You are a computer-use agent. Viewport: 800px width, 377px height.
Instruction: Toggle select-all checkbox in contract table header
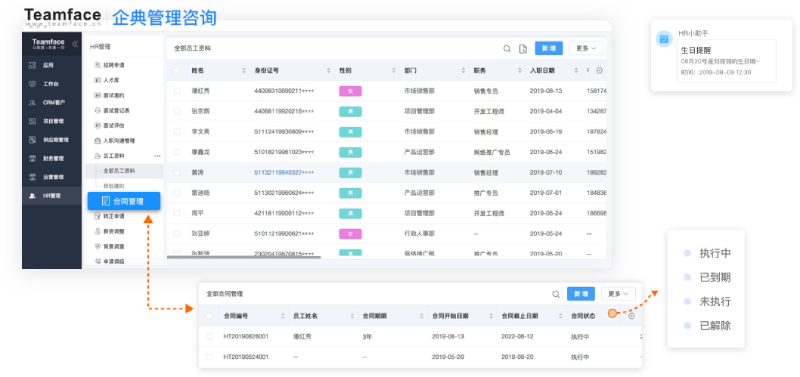pos(209,316)
